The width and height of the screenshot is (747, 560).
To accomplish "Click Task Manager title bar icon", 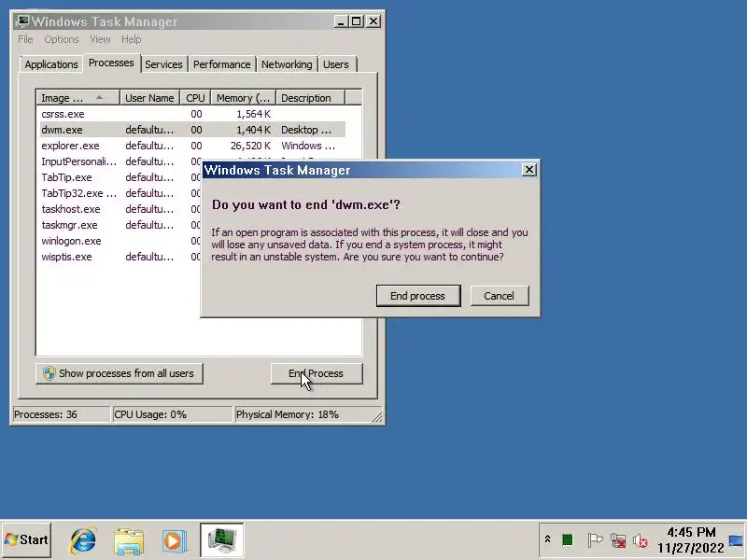I will point(21,21).
